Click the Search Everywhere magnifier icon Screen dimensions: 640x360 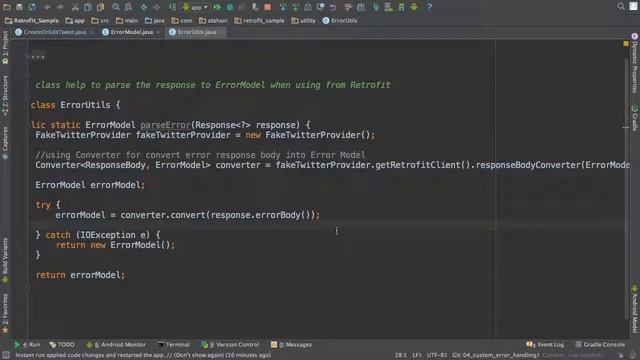tap(621, 6)
